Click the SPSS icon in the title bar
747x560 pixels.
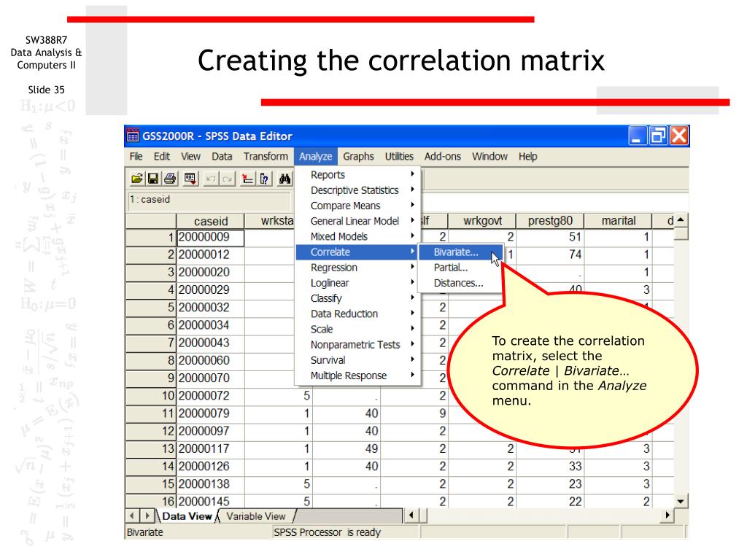click(133, 136)
